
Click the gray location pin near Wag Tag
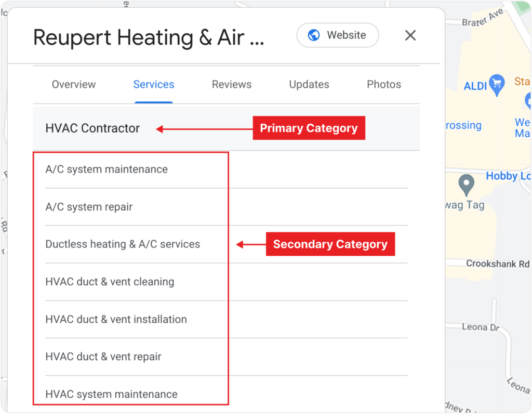click(466, 185)
